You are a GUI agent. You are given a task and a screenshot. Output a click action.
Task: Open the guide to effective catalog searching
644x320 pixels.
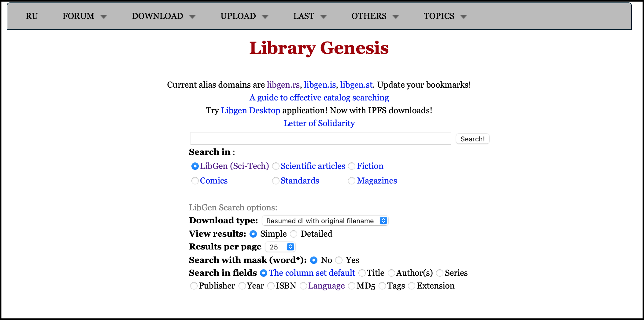point(319,97)
